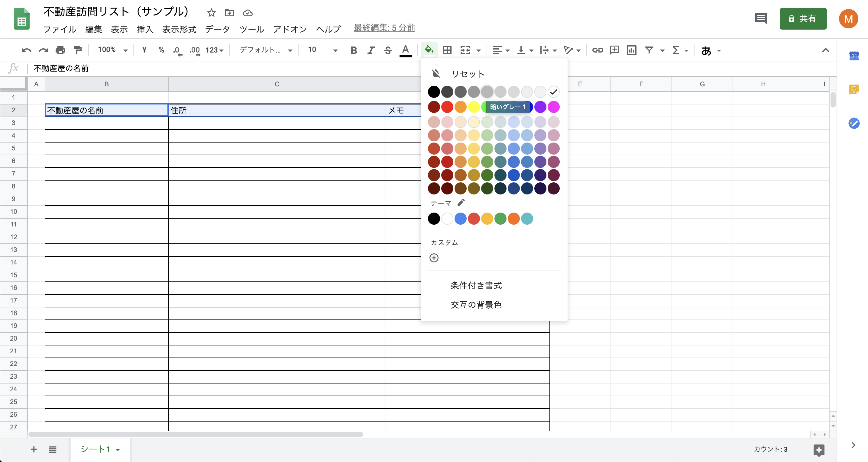The width and height of the screenshot is (868, 462).
Task: Open the functions sigma icon
Action: pos(675,50)
